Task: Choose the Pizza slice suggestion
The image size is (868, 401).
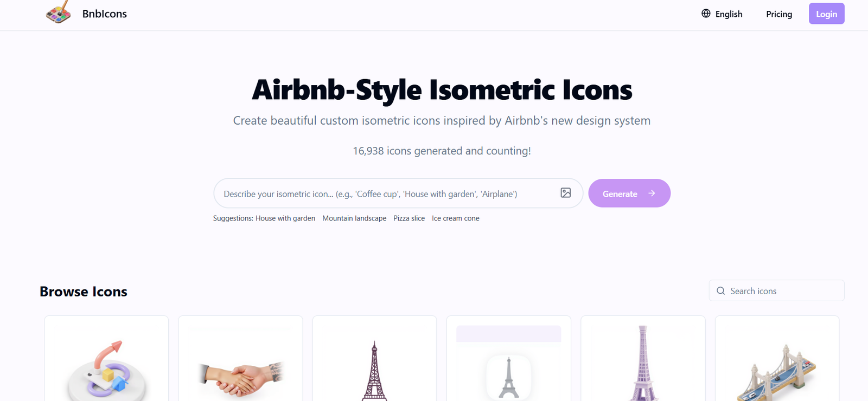Action: point(409,218)
